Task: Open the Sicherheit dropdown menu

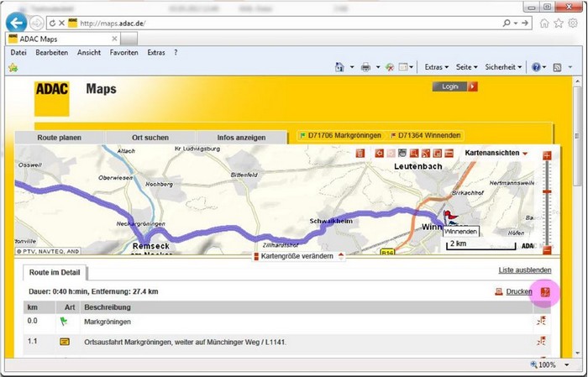Action: 503,67
